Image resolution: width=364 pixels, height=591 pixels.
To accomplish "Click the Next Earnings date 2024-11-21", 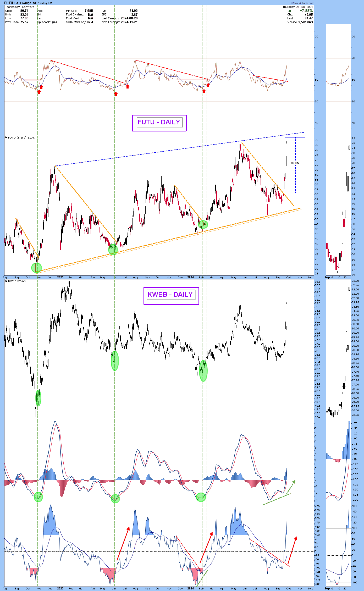I will 129,22.
